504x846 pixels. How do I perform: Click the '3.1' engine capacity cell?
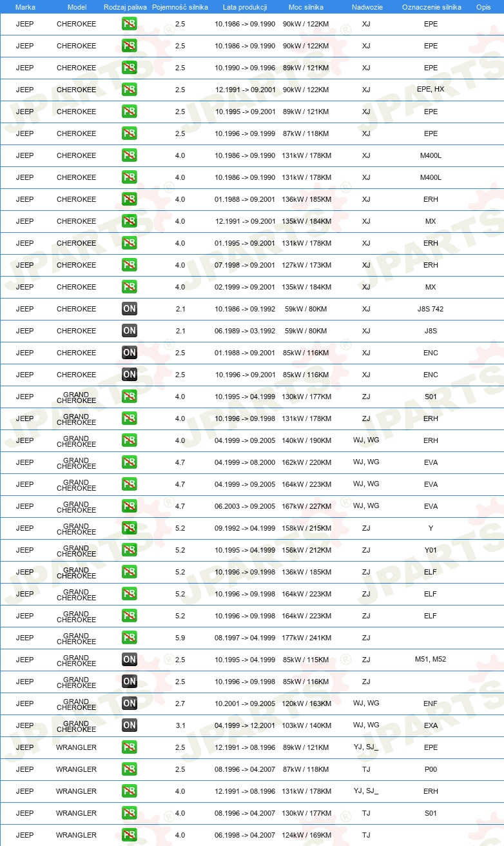(180, 725)
